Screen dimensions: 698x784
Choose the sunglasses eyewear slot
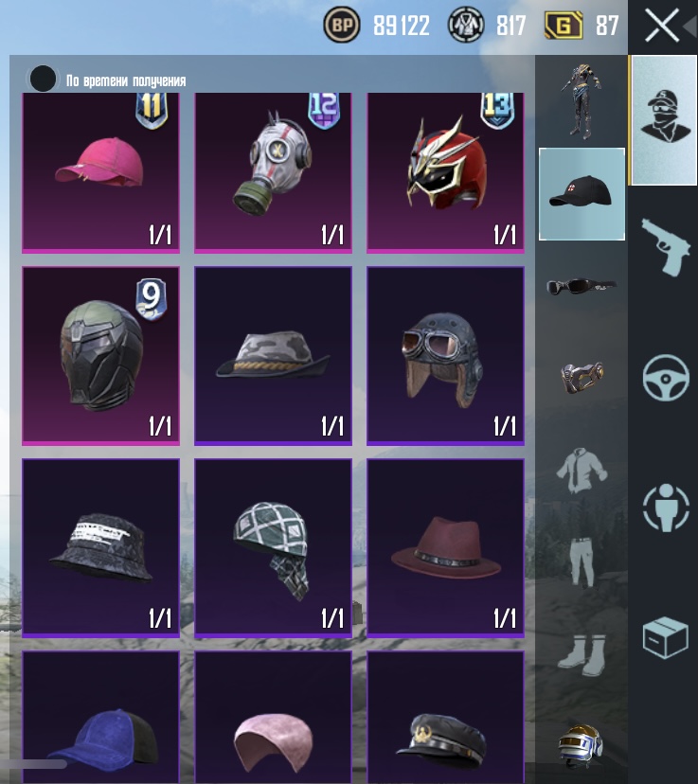582,287
